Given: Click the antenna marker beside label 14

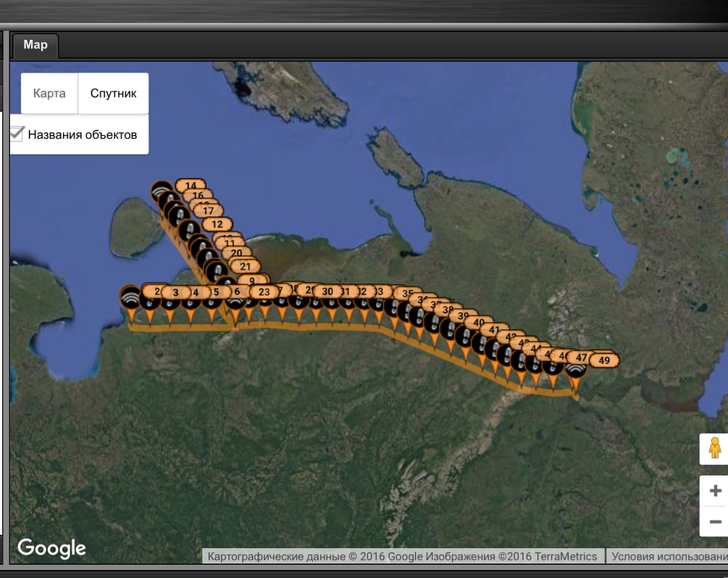Looking at the screenshot, I should click(161, 191).
